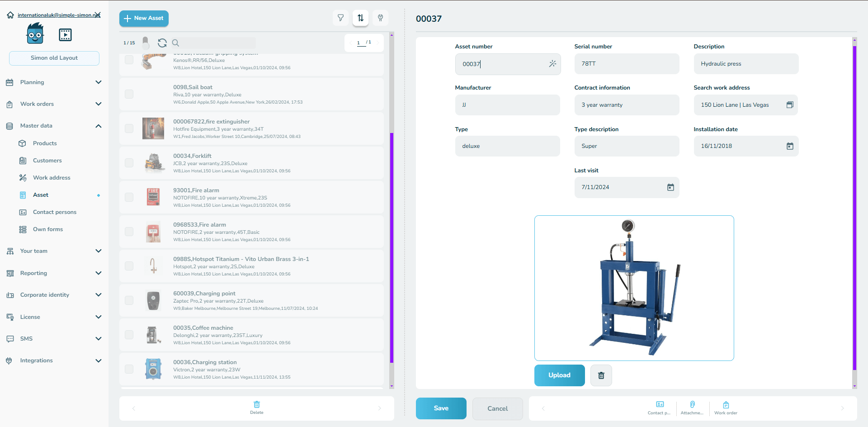Click the Manufacturer field JJ

507,105
